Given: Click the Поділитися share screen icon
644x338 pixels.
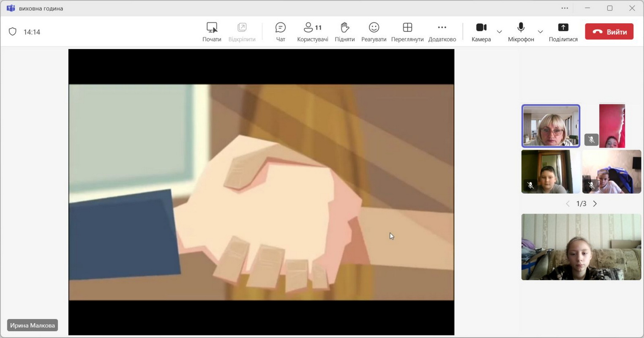Looking at the screenshot, I should point(563,28).
